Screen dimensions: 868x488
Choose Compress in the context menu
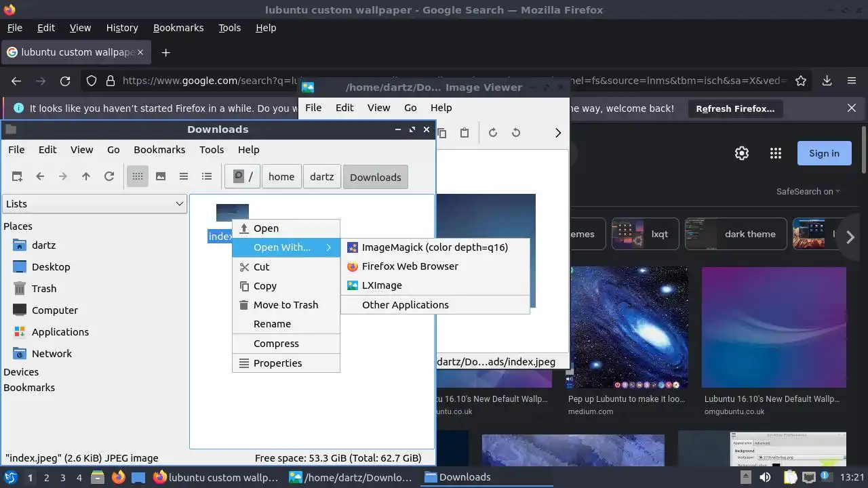285,344
